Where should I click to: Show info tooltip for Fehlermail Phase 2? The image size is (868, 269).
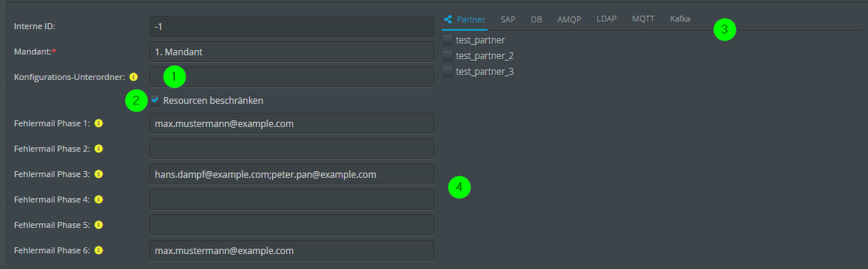tap(99, 149)
